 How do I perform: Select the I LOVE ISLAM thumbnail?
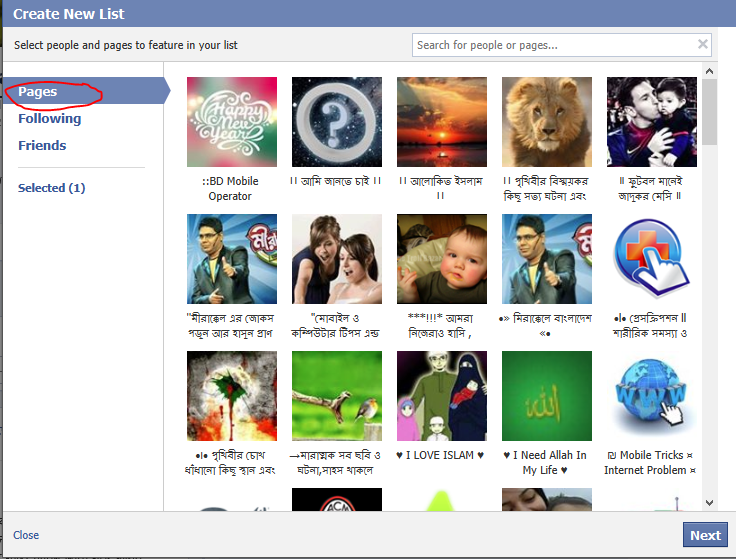click(442, 396)
